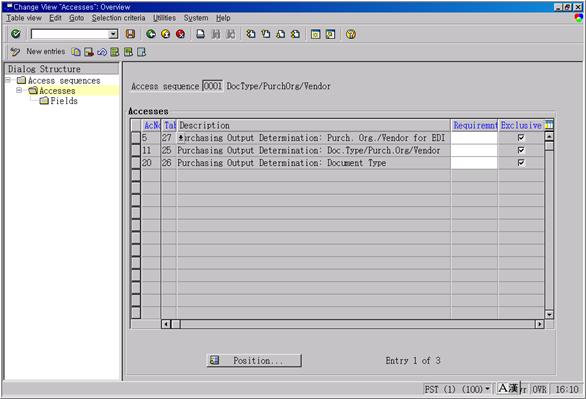The image size is (586, 399).
Task: Click the horizontal scrollbar right arrow
Action: (x=539, y=324)
